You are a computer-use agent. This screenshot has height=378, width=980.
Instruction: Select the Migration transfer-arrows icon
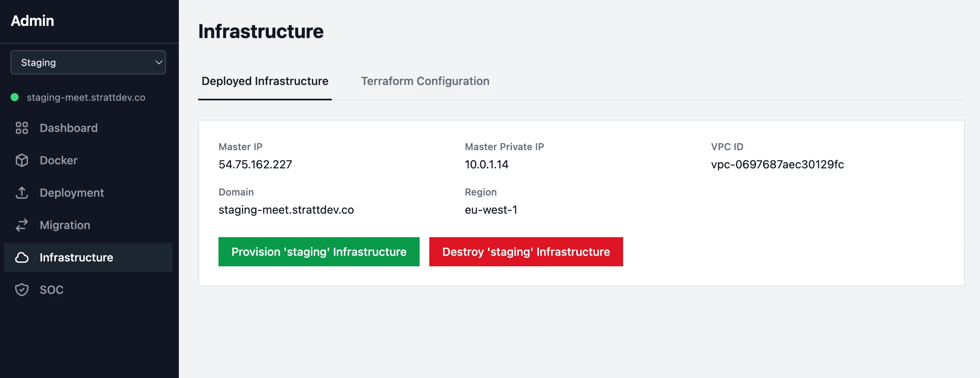pos(22,225)
